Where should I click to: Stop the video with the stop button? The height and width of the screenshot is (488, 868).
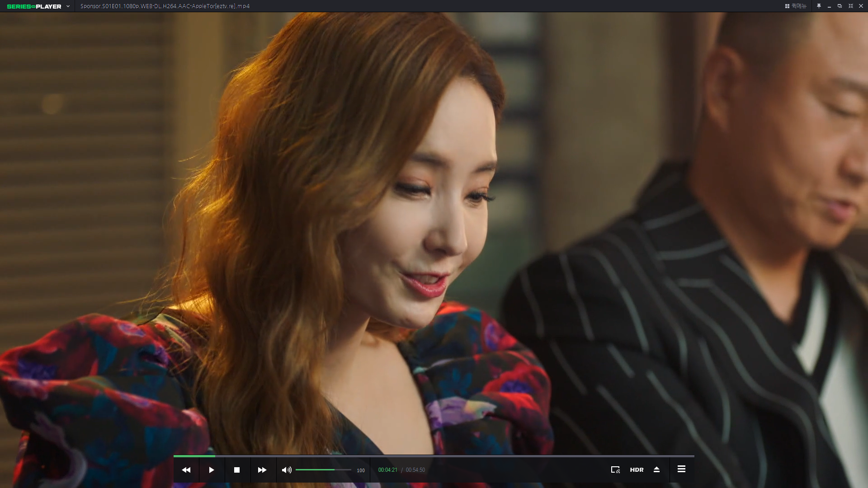(237, 470)
